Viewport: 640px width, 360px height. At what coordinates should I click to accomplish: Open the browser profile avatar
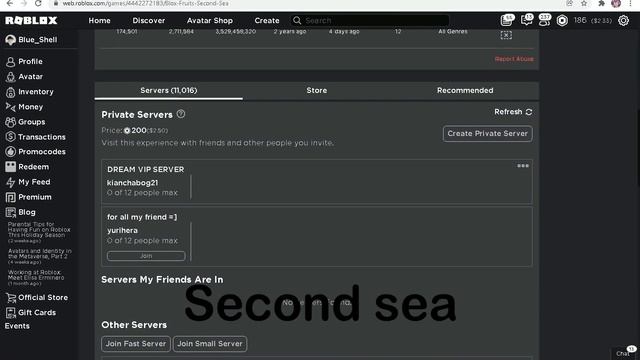(616, 3)
